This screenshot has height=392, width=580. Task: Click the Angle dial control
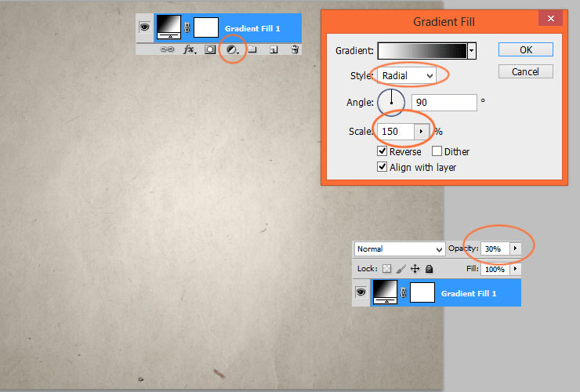click(x=391, y=102)
